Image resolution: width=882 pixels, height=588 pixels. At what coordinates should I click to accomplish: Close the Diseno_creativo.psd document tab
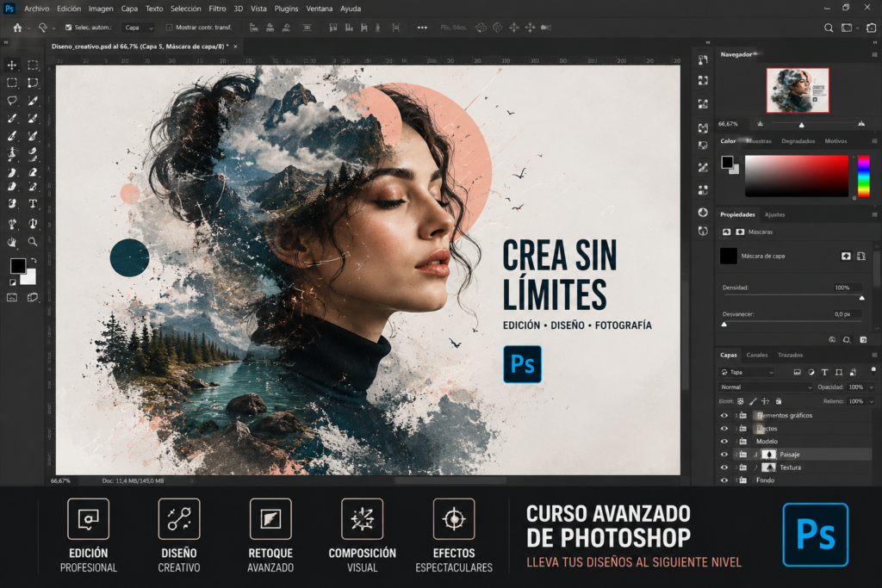(x=236, y=46)
